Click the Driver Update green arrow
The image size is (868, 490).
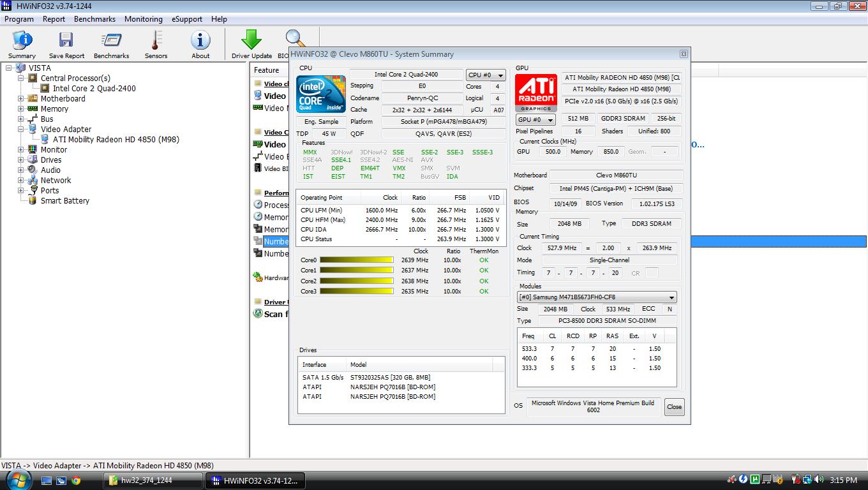pyautogui.click(x=251, y=40)
